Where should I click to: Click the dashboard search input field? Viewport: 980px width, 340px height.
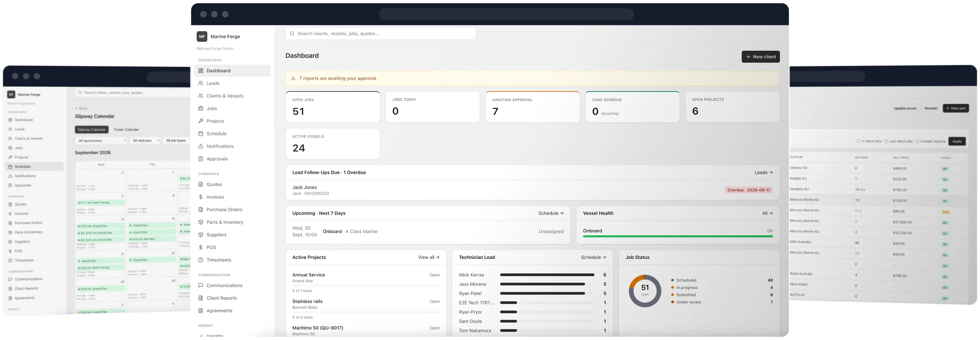pyautogui.click(x=381, y=34)
